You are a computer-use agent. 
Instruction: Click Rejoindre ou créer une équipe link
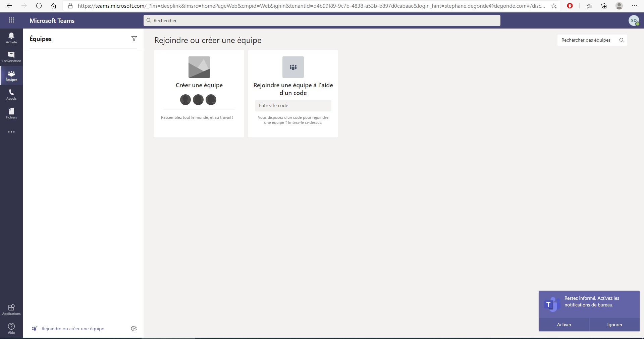(73, 329)
